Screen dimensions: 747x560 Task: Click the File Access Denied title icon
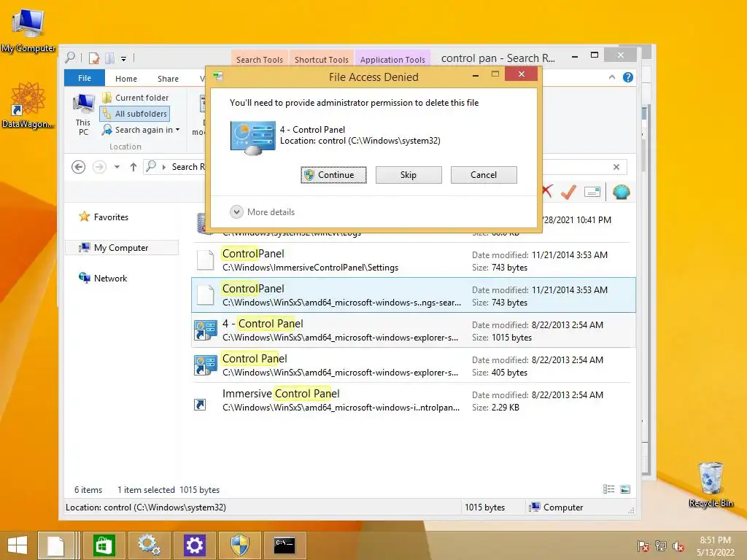point(218,76)
